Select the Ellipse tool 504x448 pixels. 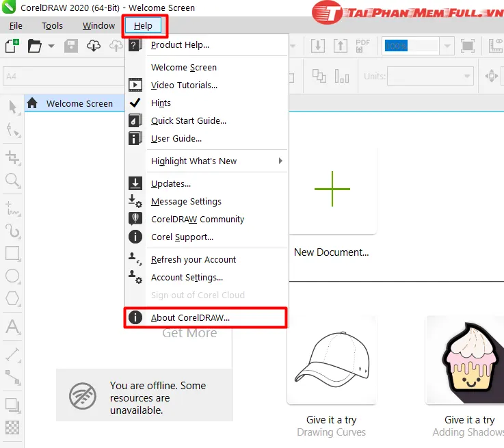click(x=13, y=276)
